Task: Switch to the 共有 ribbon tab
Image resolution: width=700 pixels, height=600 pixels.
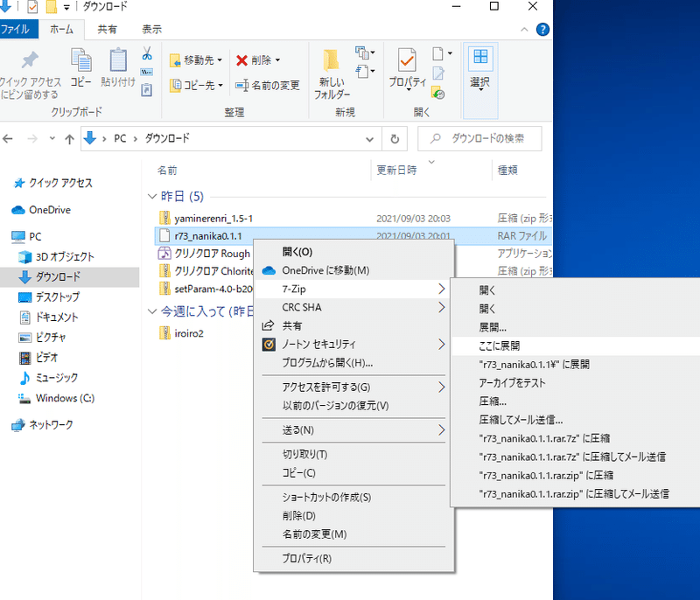Action: pyautogui.click(x=107, y=30)
